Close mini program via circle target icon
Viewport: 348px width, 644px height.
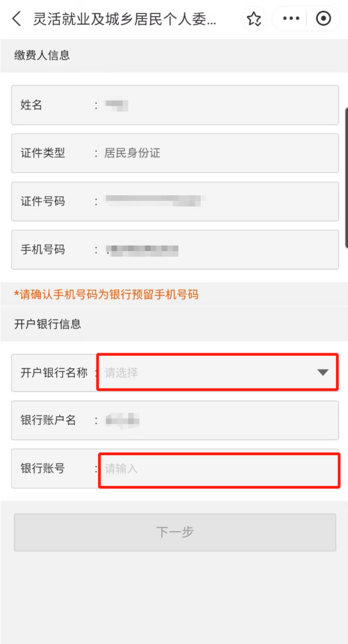tap(323, 19)
